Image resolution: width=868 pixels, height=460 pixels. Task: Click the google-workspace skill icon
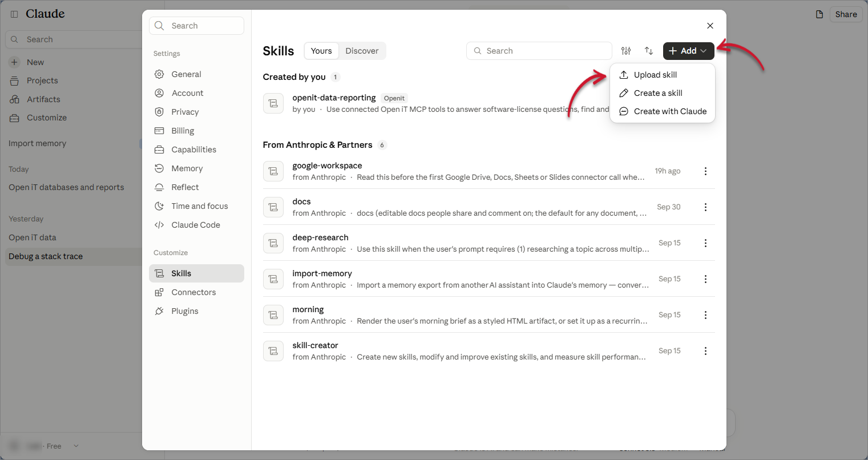[273, 171]
